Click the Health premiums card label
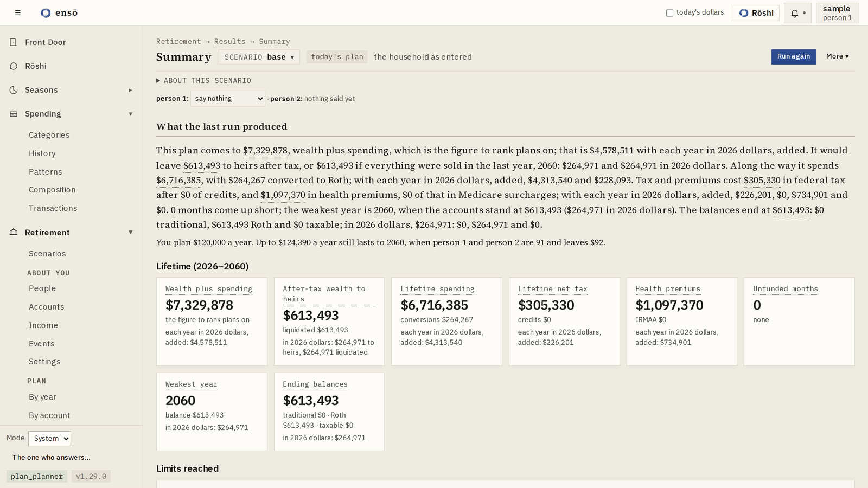Screen dimensions: 868x488 point(668,289)
